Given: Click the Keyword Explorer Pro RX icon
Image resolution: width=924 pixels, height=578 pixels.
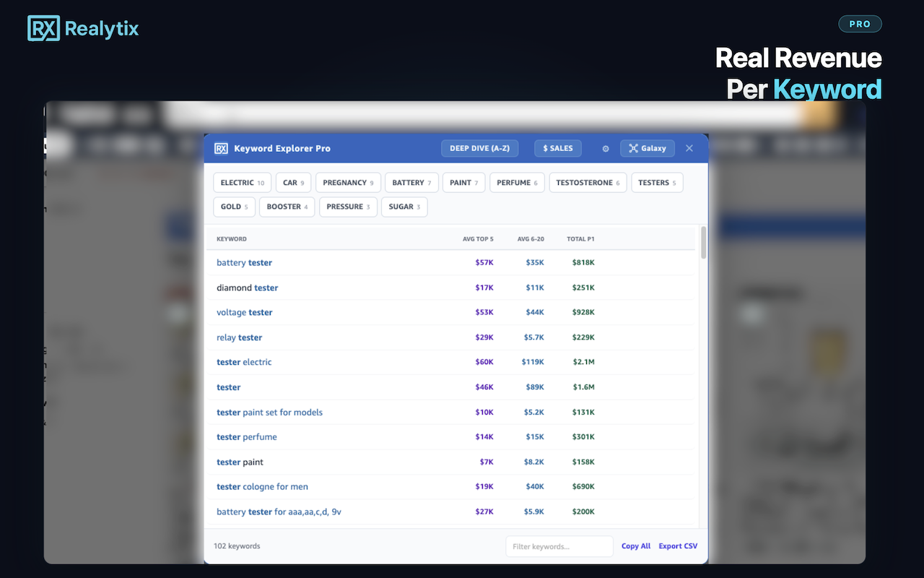Looking at the screenshot, I should 221,148.
